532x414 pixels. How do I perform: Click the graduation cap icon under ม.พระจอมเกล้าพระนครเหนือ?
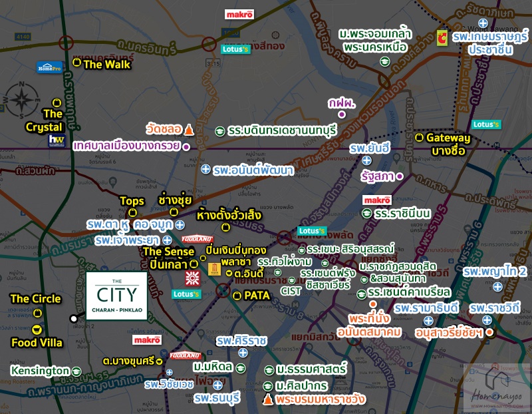tap(384, 61)
